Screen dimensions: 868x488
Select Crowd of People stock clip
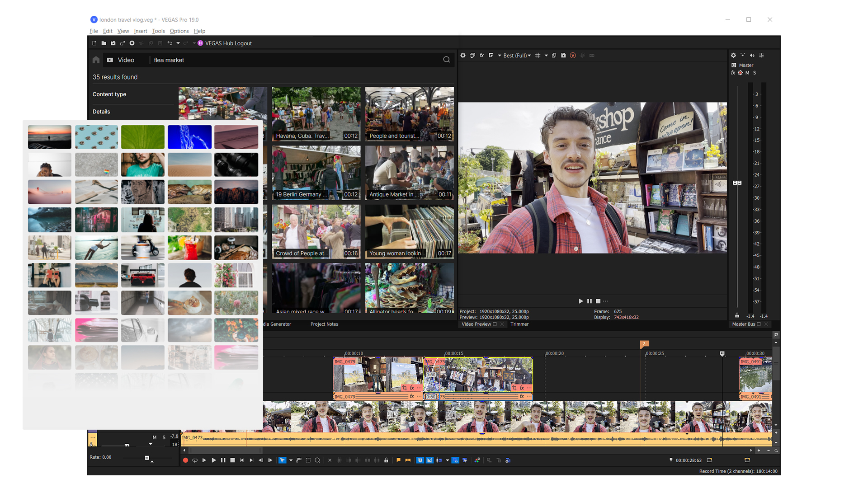click(316, 231)
